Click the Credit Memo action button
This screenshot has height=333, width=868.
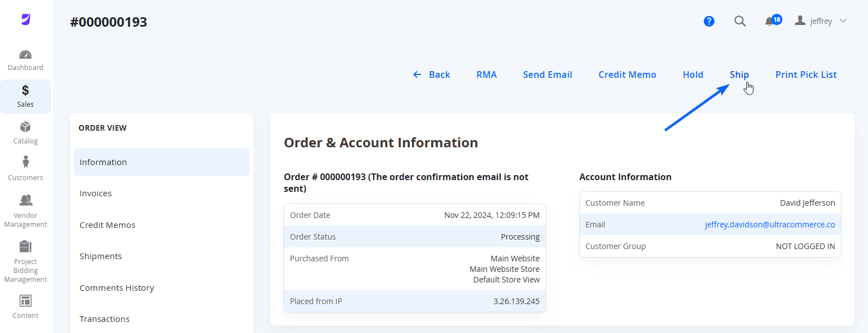[627, 74]
